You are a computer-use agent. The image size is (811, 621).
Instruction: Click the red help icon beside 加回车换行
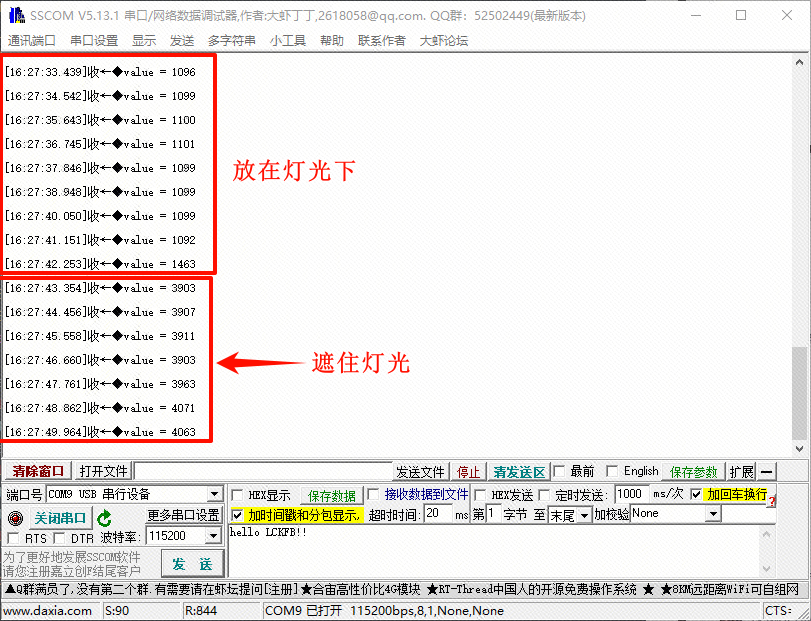click(x=771, y=497)
